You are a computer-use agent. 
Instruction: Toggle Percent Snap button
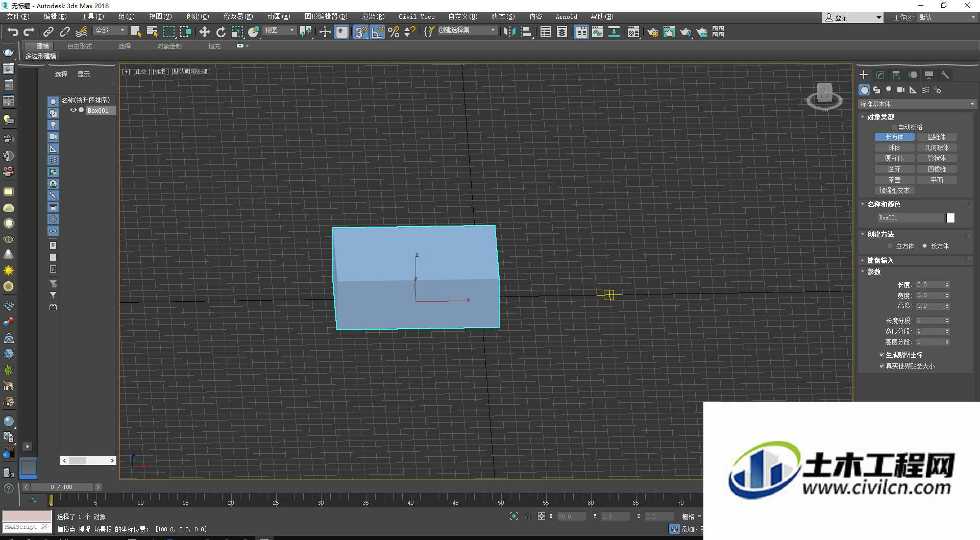click(x=394, y=32)
